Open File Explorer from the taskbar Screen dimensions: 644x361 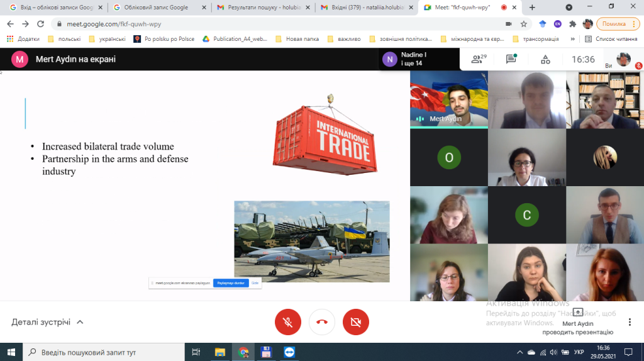click(x=220, y=352)
